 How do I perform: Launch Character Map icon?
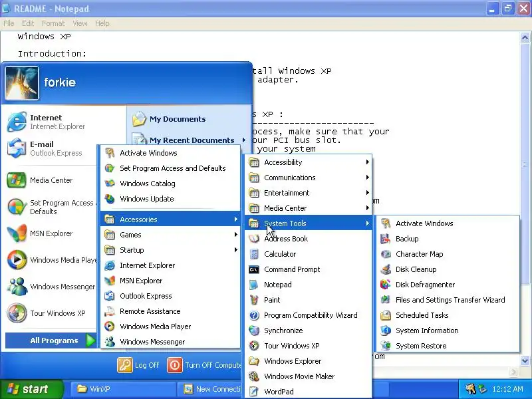[386, 254]
